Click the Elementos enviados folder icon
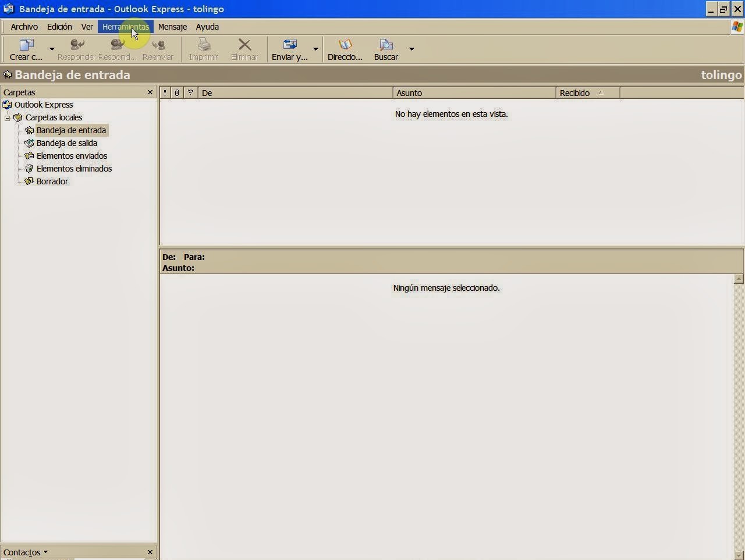The height and width of the screenshot is (560, 745). click(x=29, y=156)
